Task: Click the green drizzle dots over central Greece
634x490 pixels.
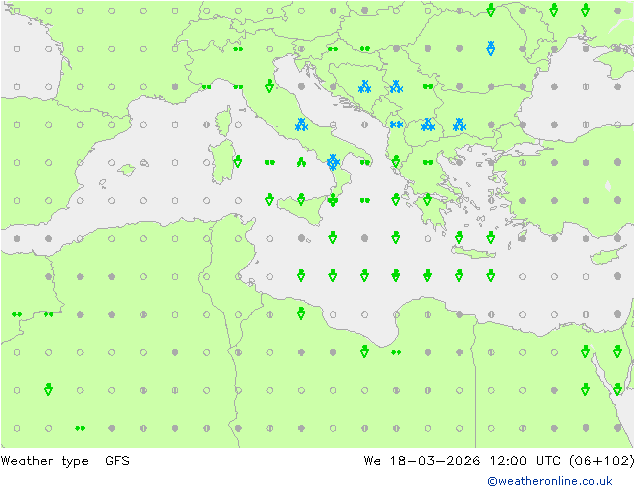Action: click(x=428, y=163)
